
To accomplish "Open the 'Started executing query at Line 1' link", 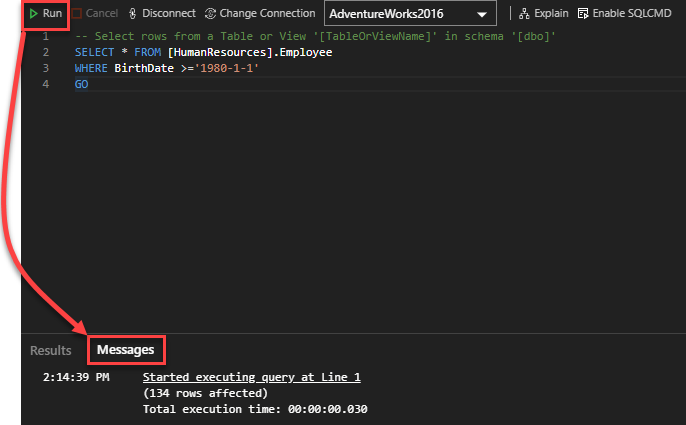I will pos(252,377).
